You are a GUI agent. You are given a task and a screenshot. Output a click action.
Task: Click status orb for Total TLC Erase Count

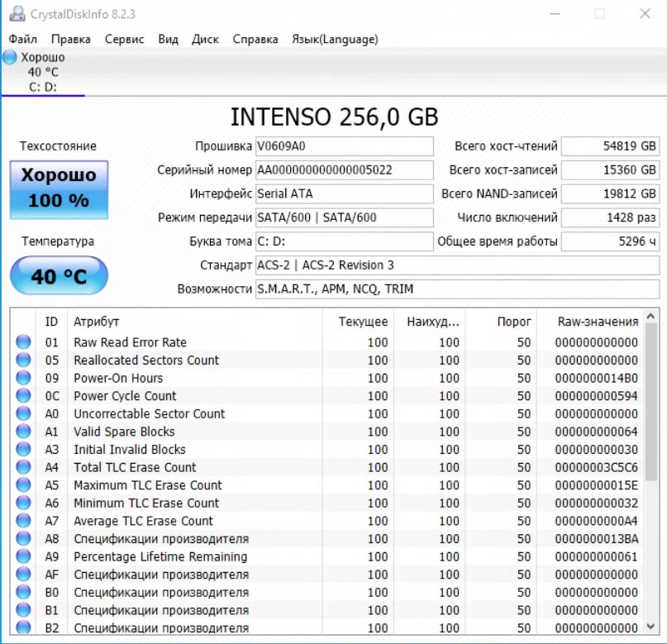pyautogui.click(x=23, y=468)
